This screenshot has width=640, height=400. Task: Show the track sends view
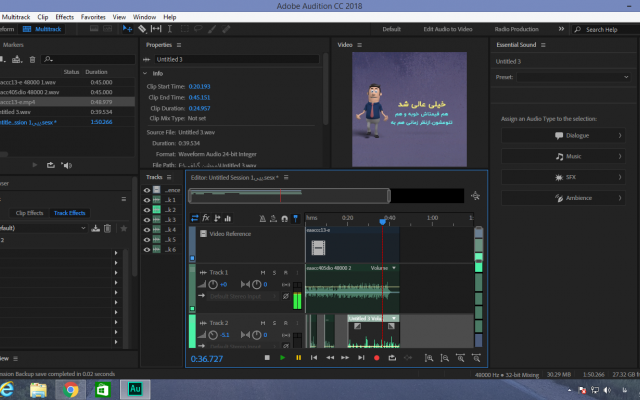217,218
